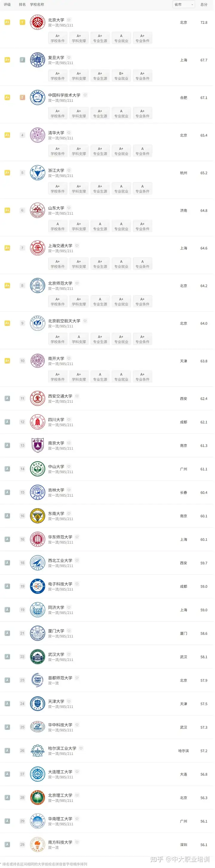This screenshot has height=868, width=215.
Task: Favorite 北京大学 with the heart icon
Action: [x=69, y=20]
